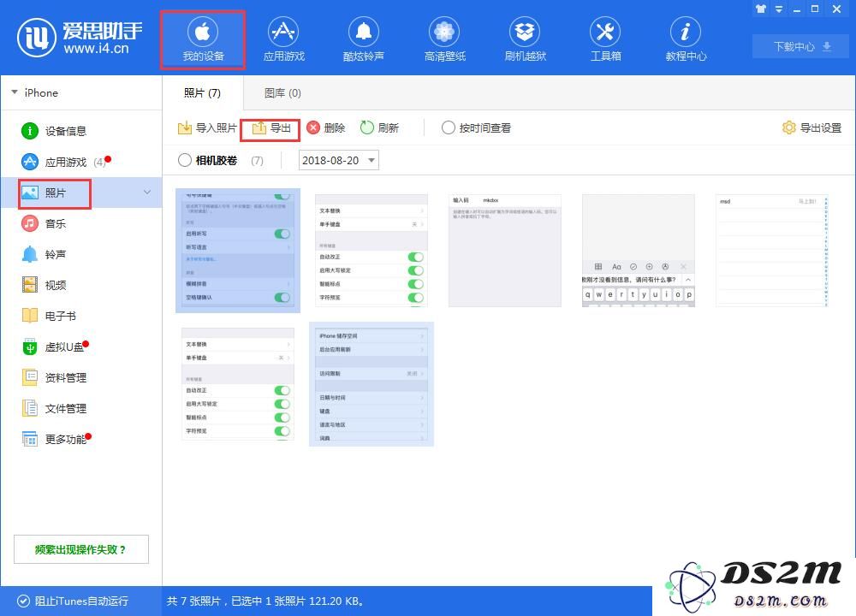Click 删除 delete button
The height and width of the screenshot is (616, 856).
(326, 128)
